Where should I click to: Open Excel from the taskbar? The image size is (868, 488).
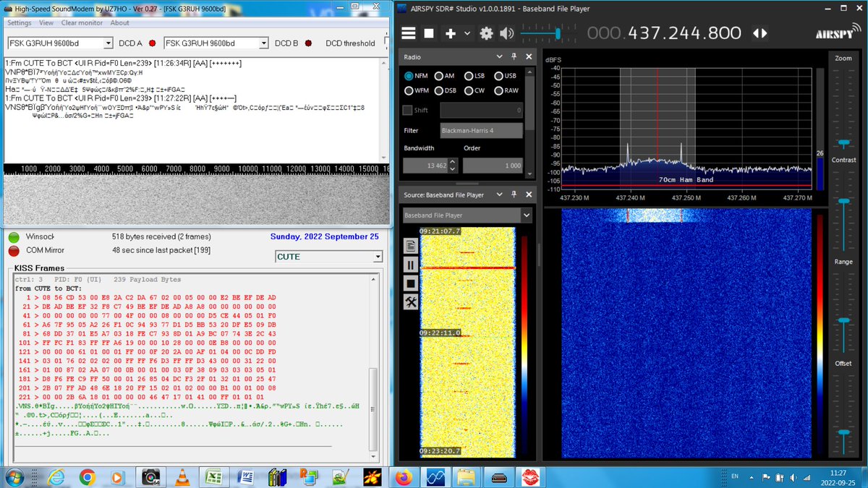point(214,476)
